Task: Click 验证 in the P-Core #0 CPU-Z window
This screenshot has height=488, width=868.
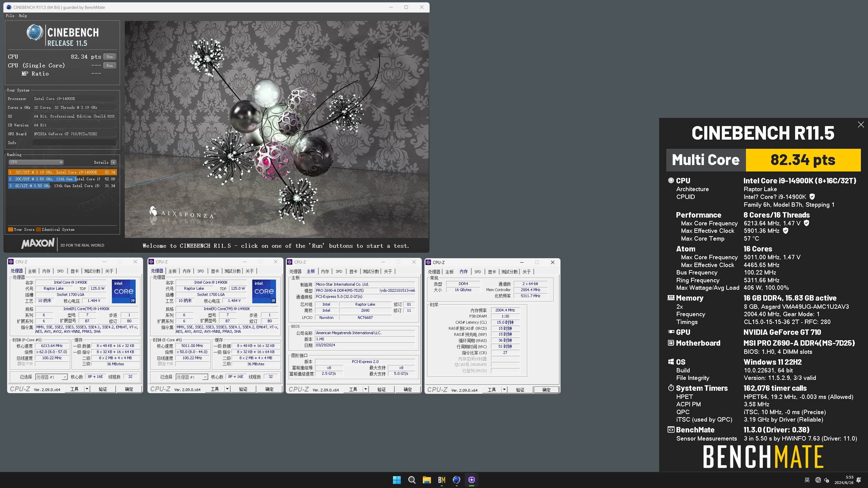Action: [103, 389]
